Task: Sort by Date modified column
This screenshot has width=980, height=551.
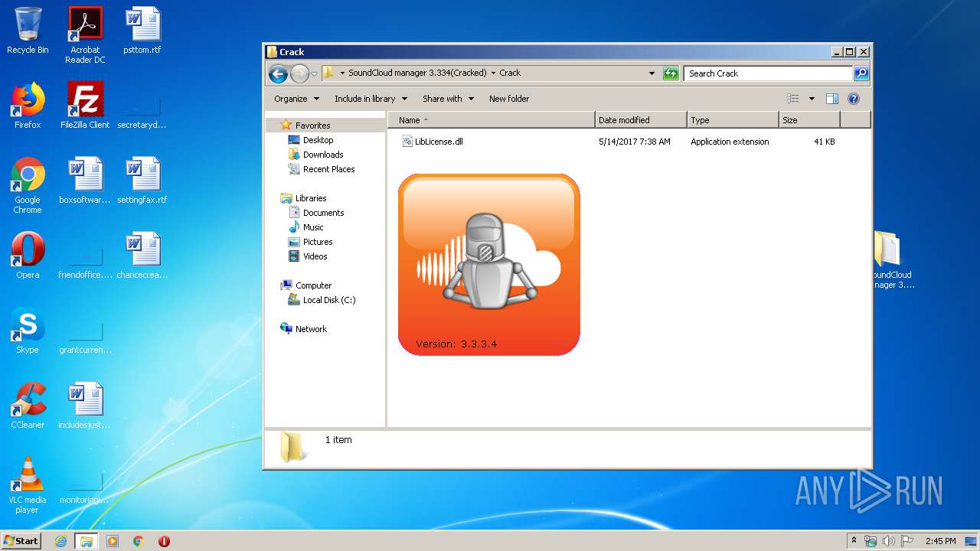Action: 641,120
